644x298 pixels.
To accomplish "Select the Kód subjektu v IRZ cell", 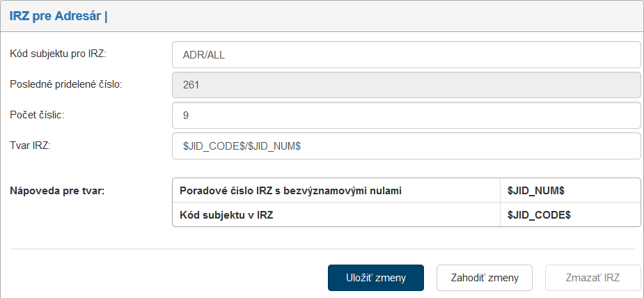I will point(226,215).
